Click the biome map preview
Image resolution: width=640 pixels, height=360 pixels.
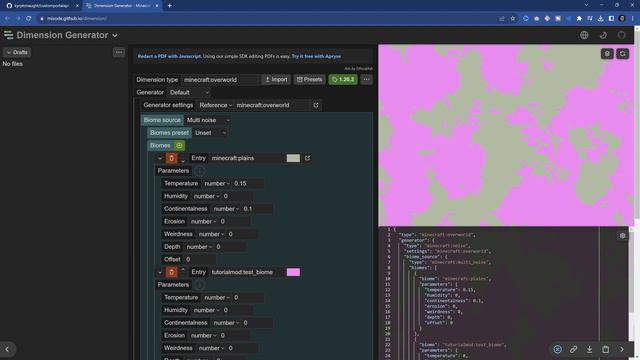click(506, 135)
